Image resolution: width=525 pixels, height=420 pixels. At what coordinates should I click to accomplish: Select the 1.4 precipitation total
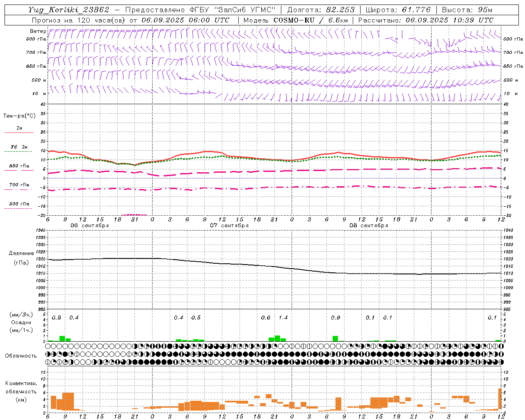(283, 318)
